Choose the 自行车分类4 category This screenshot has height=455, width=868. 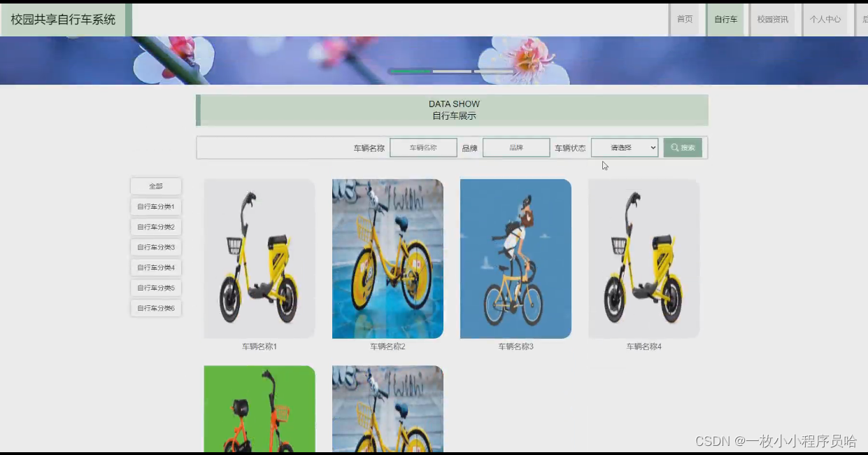pyautogui.click(x=156, y=267)
